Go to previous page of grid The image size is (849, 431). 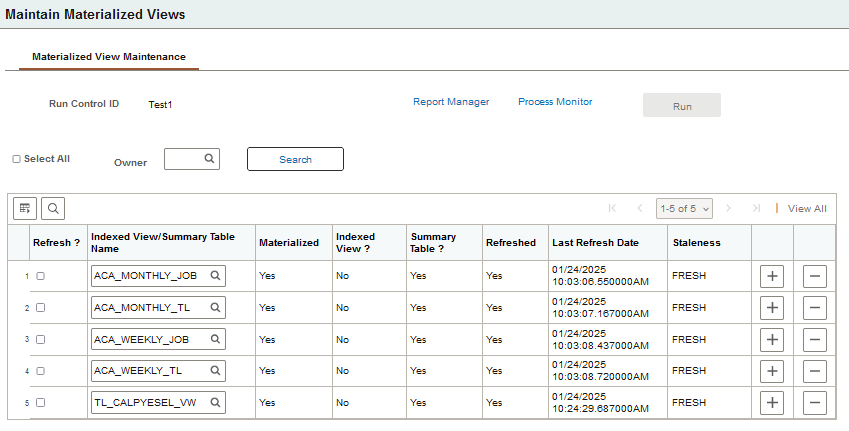tap(640, 208)
